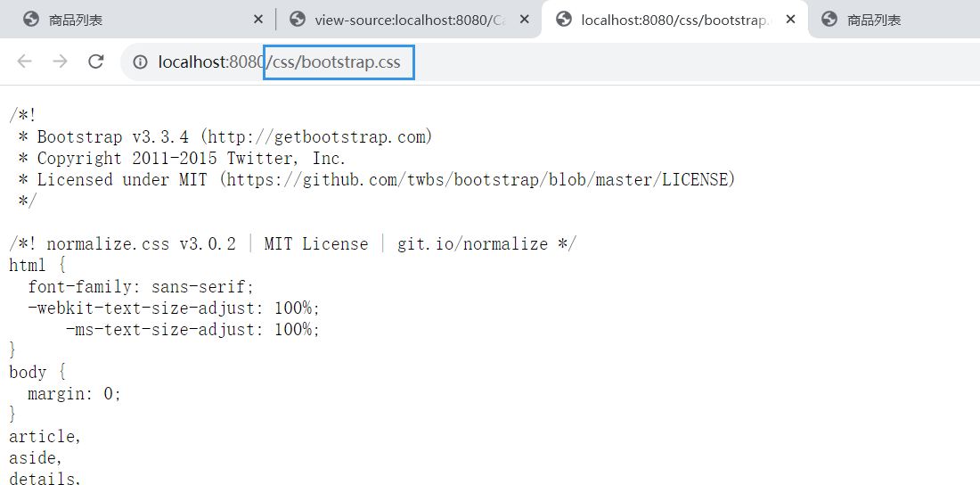Image resolution: width=980 pixels, height=485 pixels.
Task: Click the address bar URL field
Action: pos(550,62)
